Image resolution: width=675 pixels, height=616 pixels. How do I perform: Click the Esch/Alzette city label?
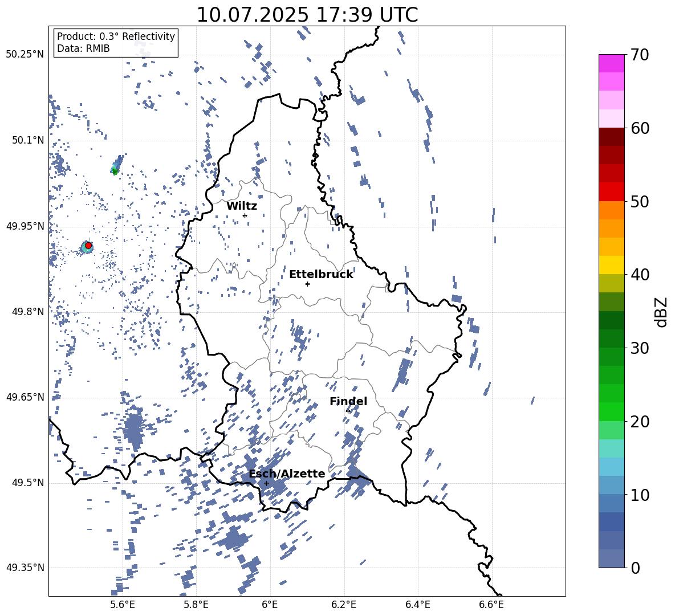[287, 474]
